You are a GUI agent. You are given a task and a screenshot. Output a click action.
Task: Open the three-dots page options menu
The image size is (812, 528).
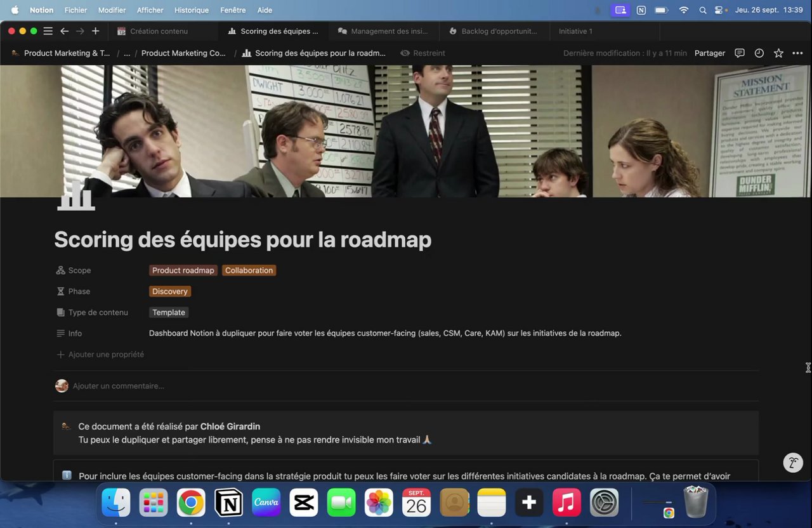(797, 53)
